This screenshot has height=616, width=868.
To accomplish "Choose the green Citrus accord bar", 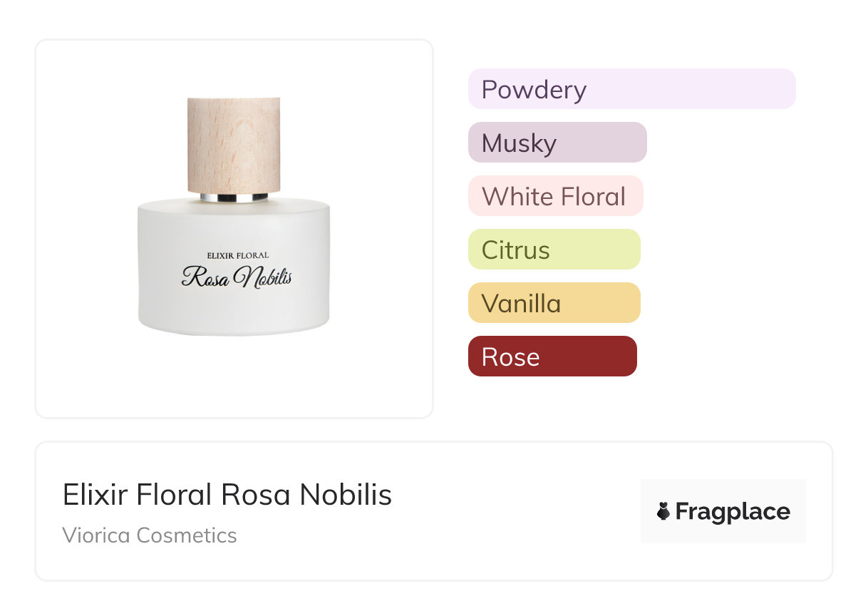I will pos(554,250).
